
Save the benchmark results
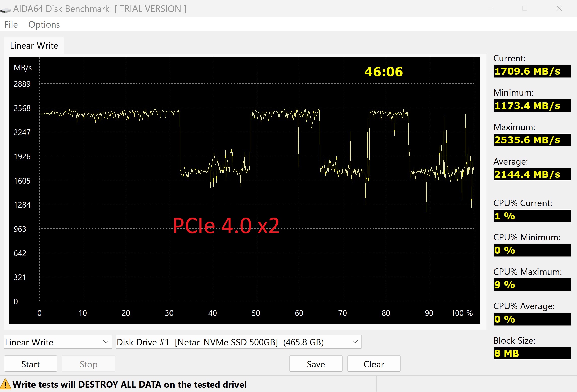coord(316,364)
